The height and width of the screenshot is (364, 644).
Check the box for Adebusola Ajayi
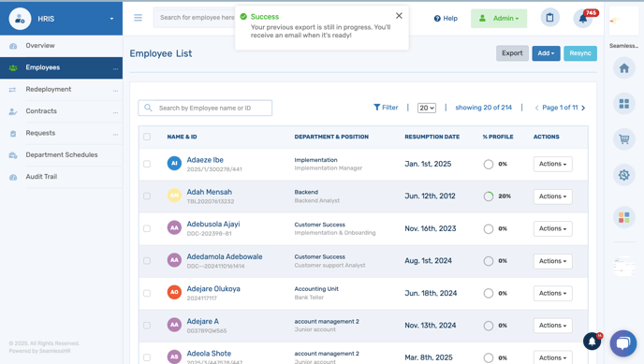pyautogui.click(x=147, y=228)
